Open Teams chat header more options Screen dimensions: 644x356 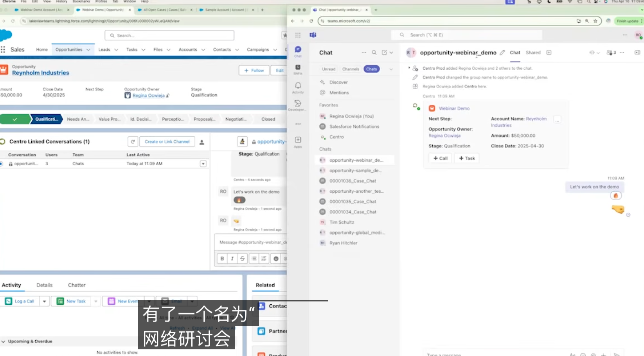point(622,52)
